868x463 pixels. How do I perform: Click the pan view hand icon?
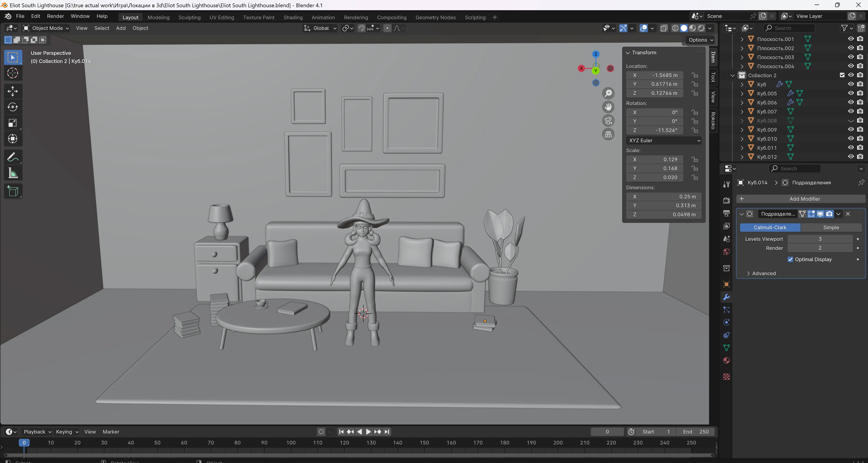click(608, 107)
